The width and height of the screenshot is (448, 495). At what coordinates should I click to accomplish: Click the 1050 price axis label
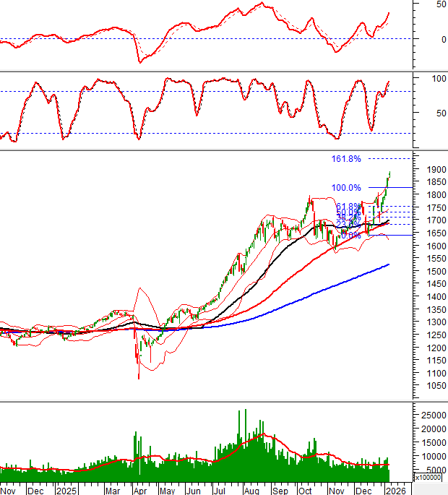[x=435, y=386]
